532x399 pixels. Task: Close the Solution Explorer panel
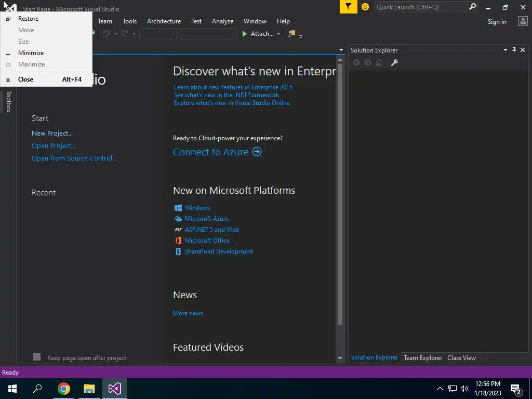(x=523, y=50)
